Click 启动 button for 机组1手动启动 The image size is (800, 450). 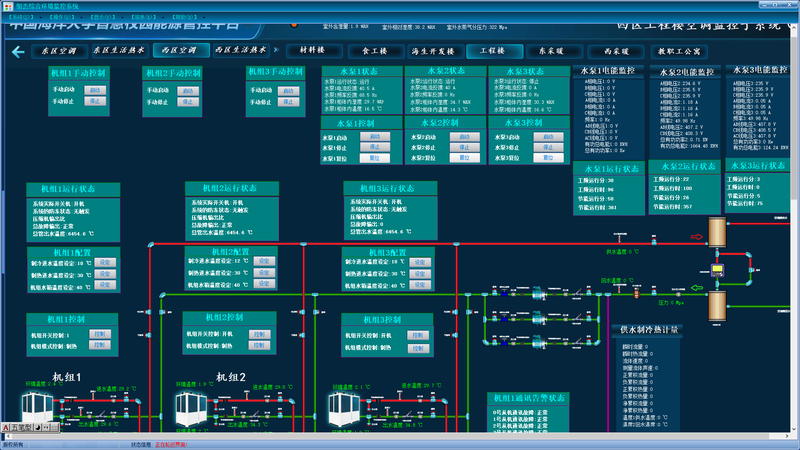coord(95,90)
